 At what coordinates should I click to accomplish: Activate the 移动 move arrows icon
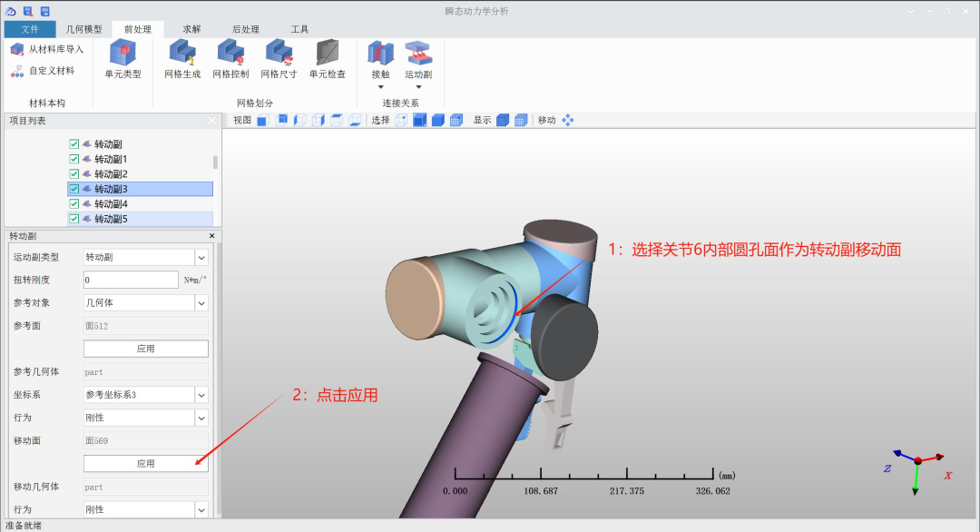point(567,120)
